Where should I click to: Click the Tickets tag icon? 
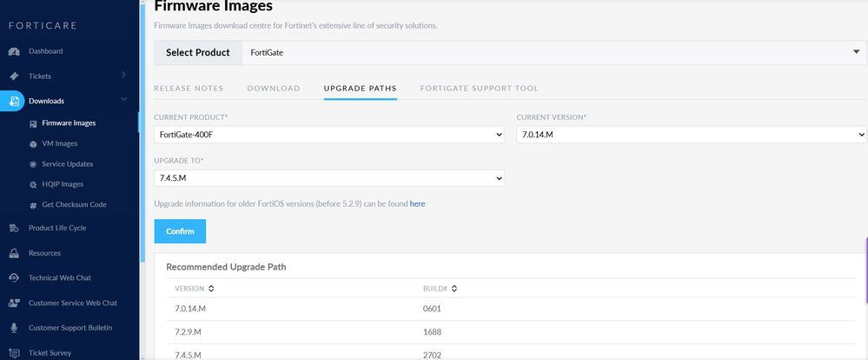14,76
